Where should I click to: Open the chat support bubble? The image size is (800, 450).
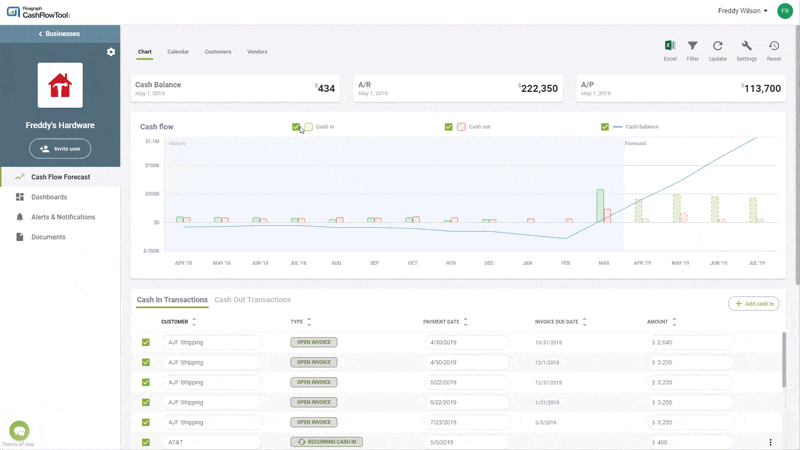coord(19,431)
